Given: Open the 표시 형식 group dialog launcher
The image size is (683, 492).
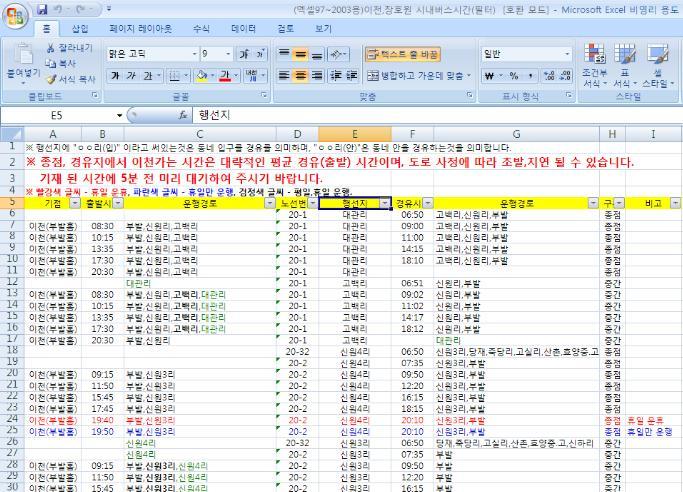Looking at the screenshot, I should tap(569, 95).
